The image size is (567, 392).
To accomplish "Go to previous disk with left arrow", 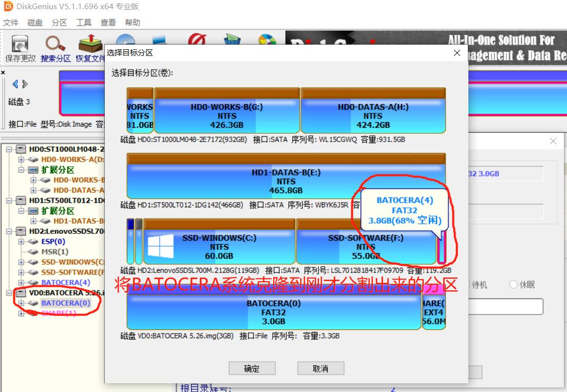I will click(15, 84).
